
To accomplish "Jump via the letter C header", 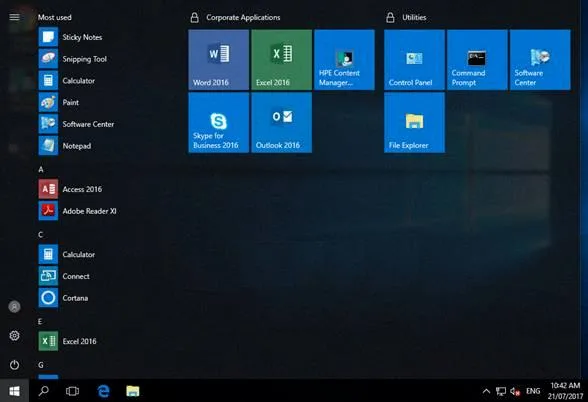I will (40, 235).
